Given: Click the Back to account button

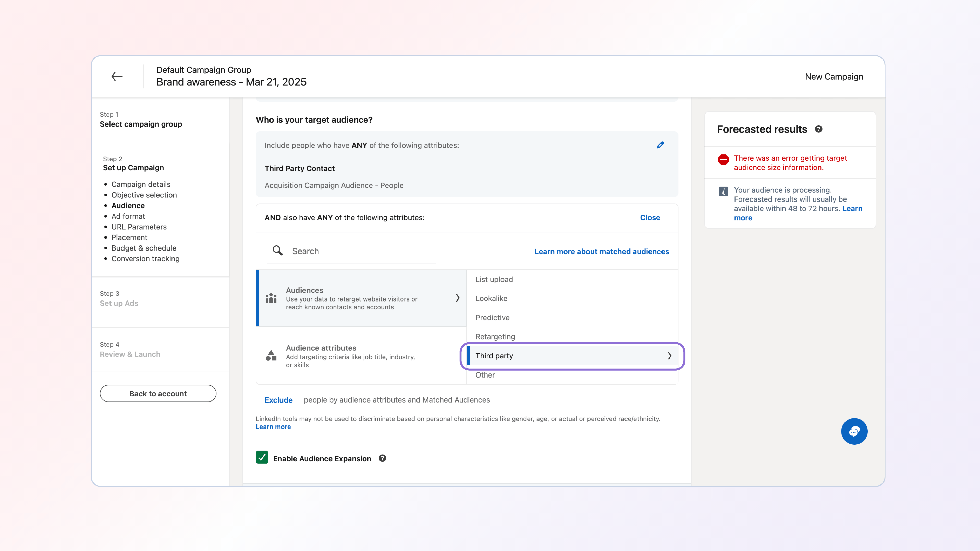Looking at the screenshot, I should 158,394.
